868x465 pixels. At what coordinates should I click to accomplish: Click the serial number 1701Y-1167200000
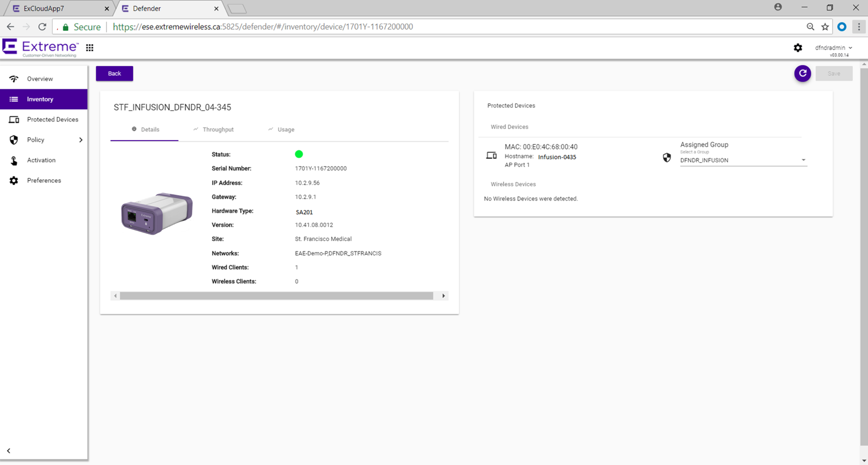tap(321, 169)
